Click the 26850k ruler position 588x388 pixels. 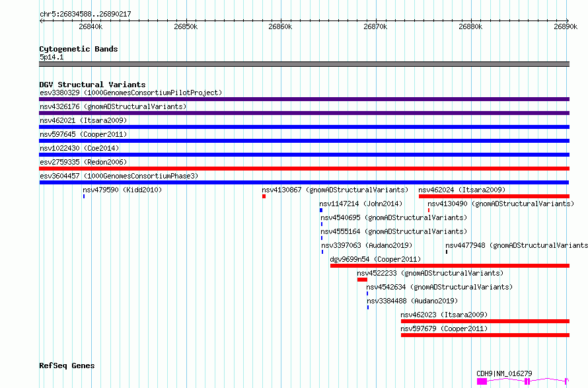[186, 26]
